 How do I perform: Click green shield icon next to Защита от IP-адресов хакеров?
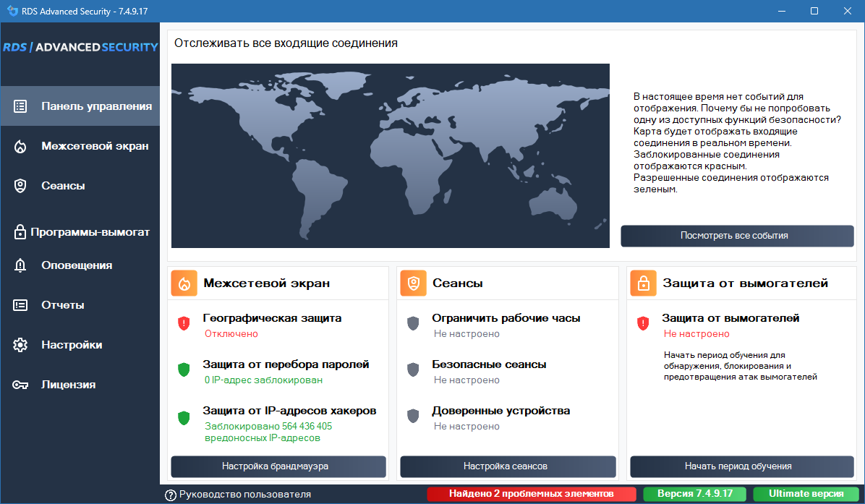point(184,418)
